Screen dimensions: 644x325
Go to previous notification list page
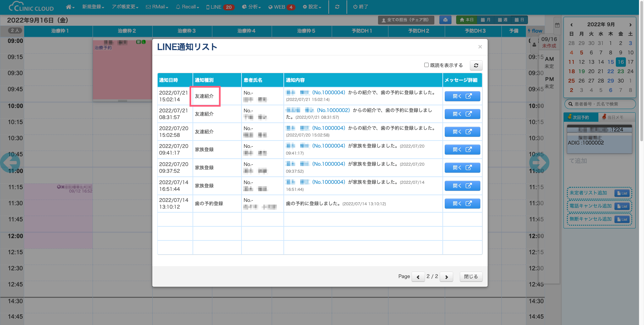(x=418, y=277)
